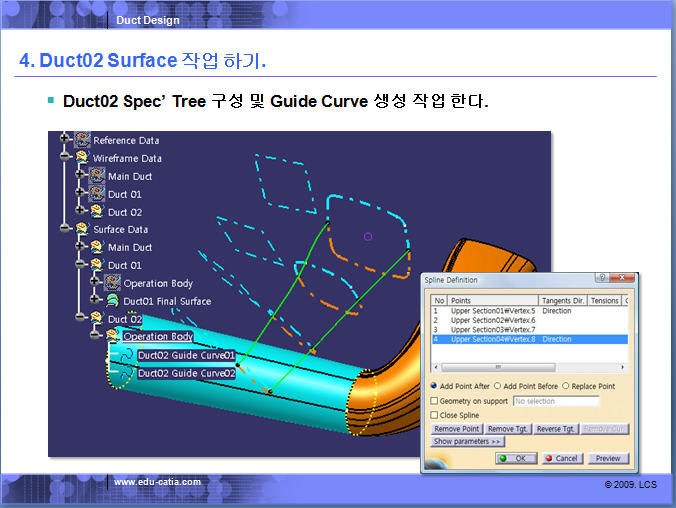Viewport: 676px width, 508px height.
Task: Enable Geometry on support checkbox
Action: 433,401
